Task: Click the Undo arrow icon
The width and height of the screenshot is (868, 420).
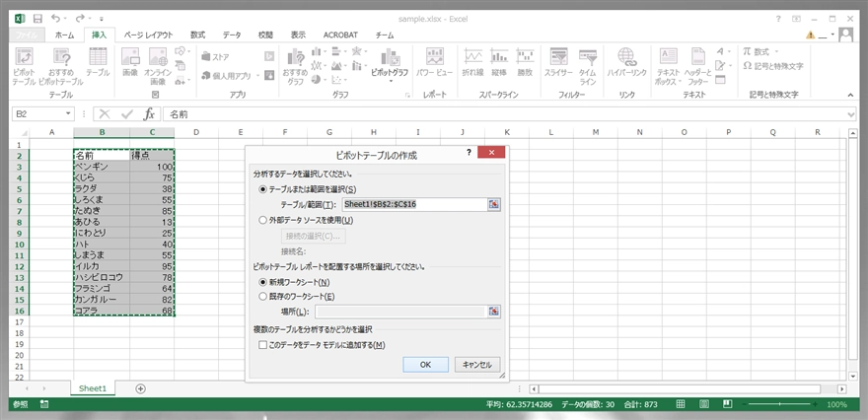Action: (x=55, y=19)
